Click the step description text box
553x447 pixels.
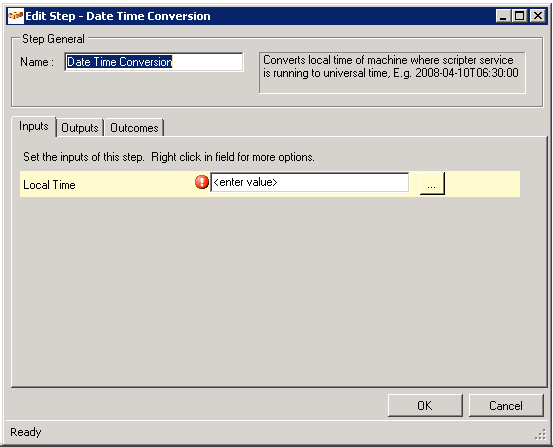point(392,73)
